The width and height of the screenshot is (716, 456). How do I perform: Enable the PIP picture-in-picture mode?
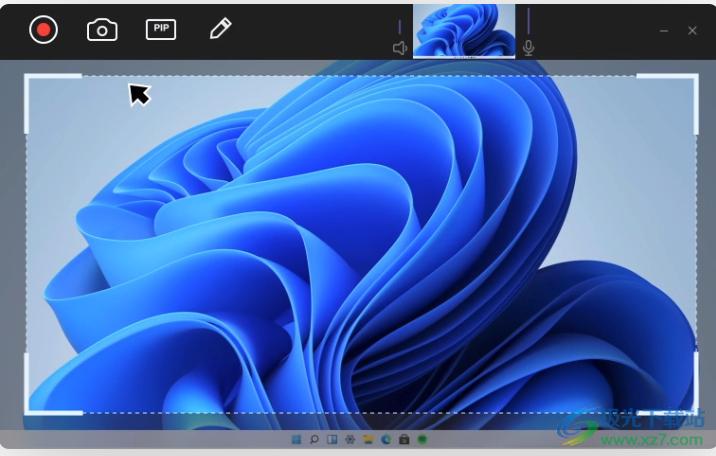click(x=161, y=30)
